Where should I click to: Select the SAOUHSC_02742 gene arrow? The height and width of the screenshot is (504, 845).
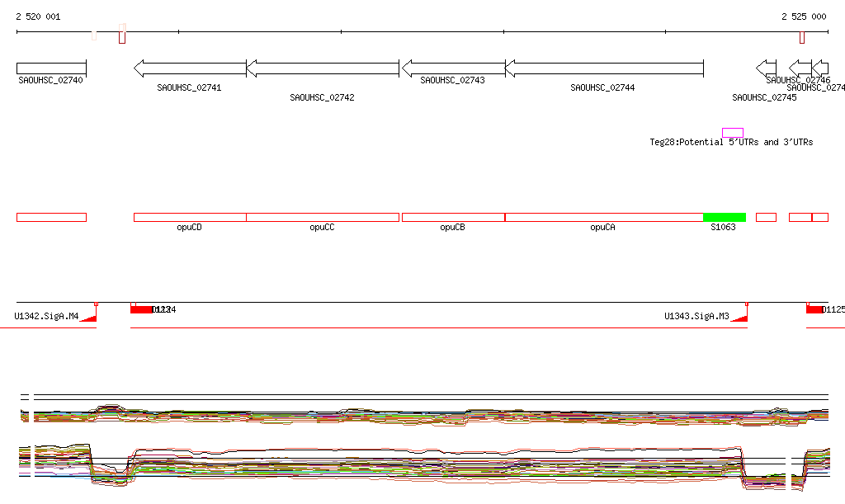click(x=323, y=68)
